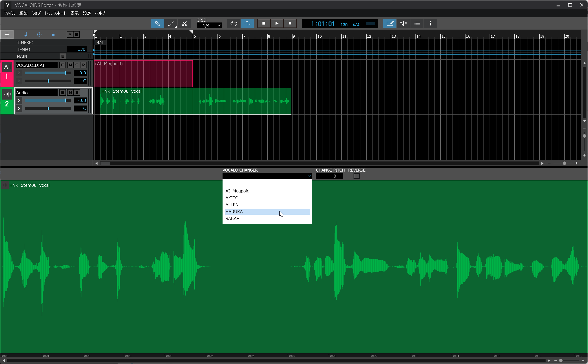Select the arrow pointer tool

click(157, 23)
